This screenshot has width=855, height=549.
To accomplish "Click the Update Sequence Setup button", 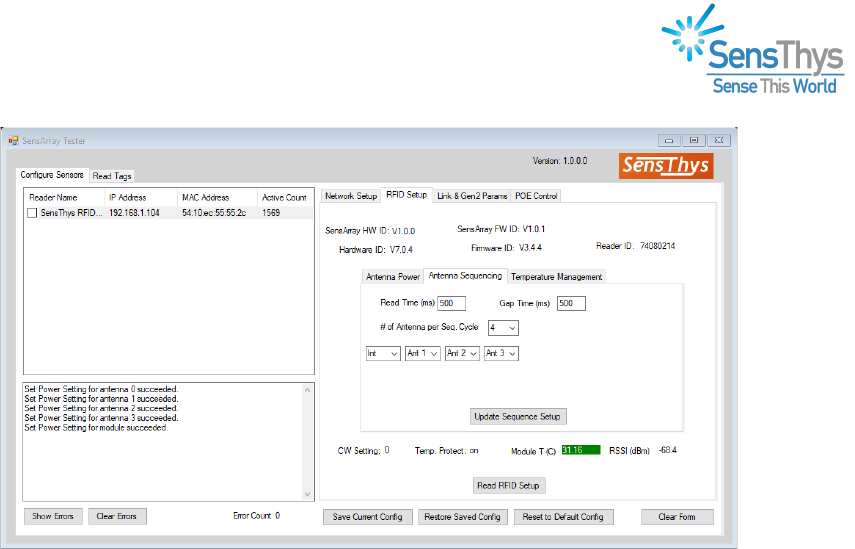I will click(x=518, y=417).
